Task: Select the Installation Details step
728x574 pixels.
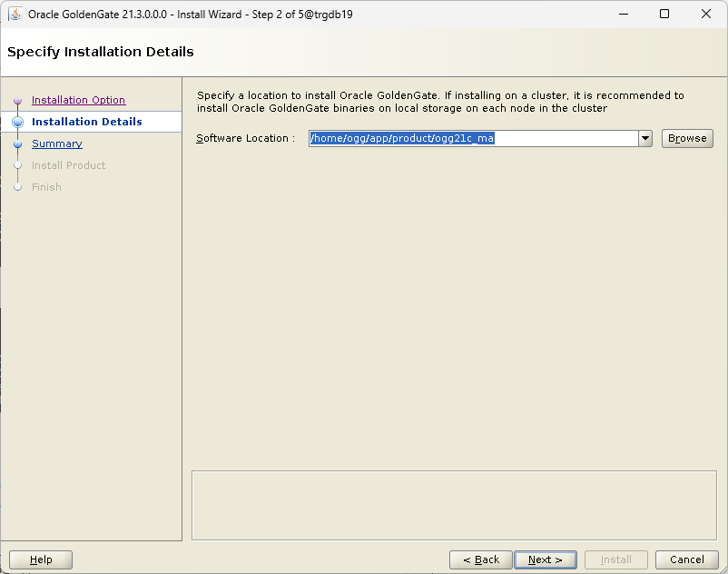Action: pos(87,122)
